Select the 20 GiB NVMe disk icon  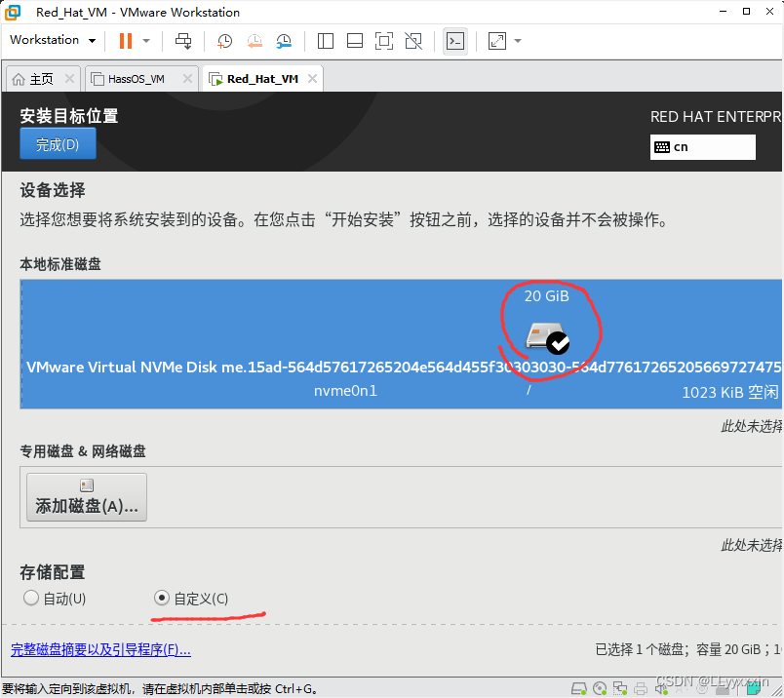[x=547, y=338]
